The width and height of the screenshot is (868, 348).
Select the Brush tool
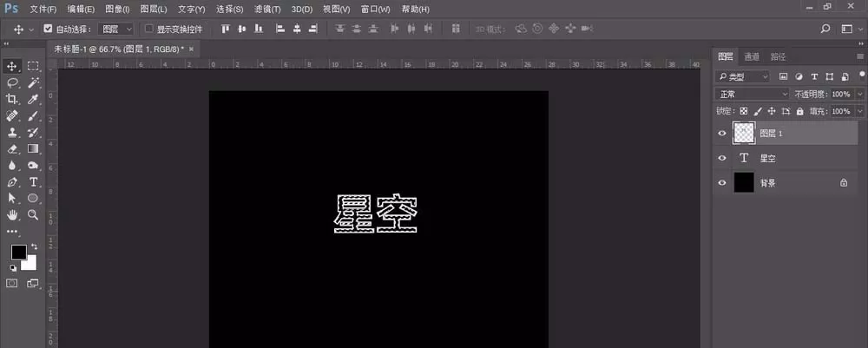pos(33,115)
